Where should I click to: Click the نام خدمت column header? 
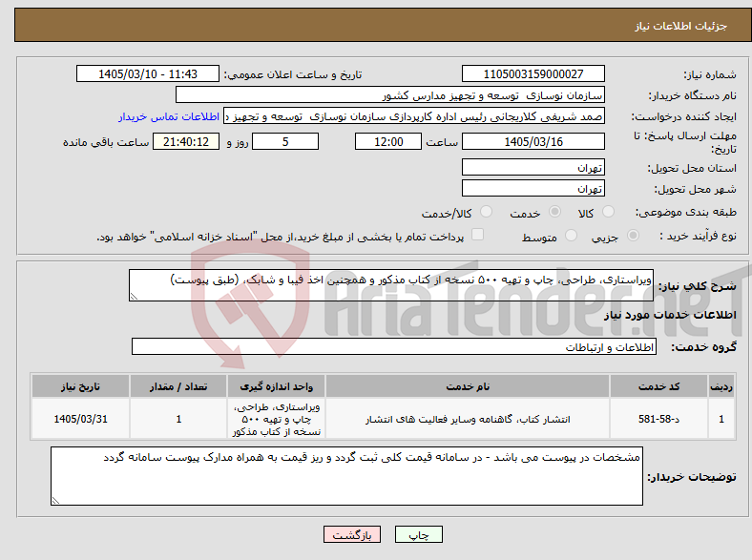[467, 386]
